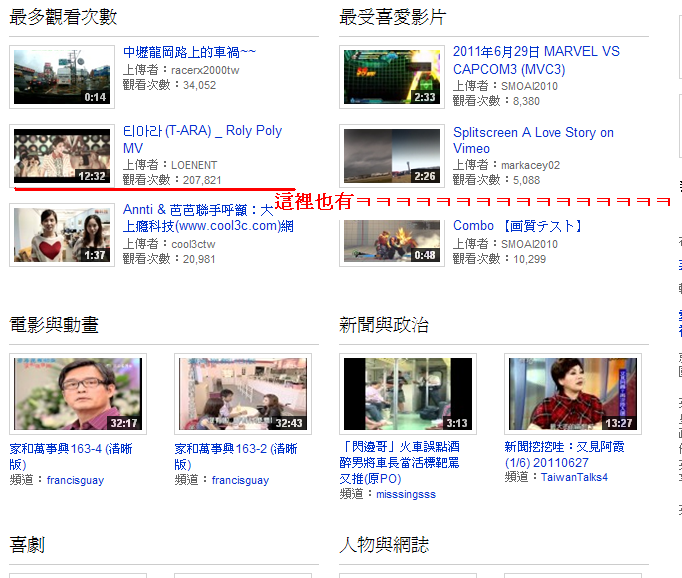Viewport: 682px width, 578px height.
Task: Open the 中壢龍岡路上的車禍~~ video title link
Action: (x=189, y=52)
